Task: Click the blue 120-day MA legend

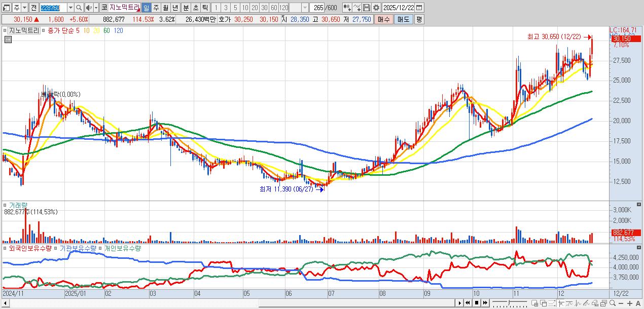Action: (x=118, y=31)
